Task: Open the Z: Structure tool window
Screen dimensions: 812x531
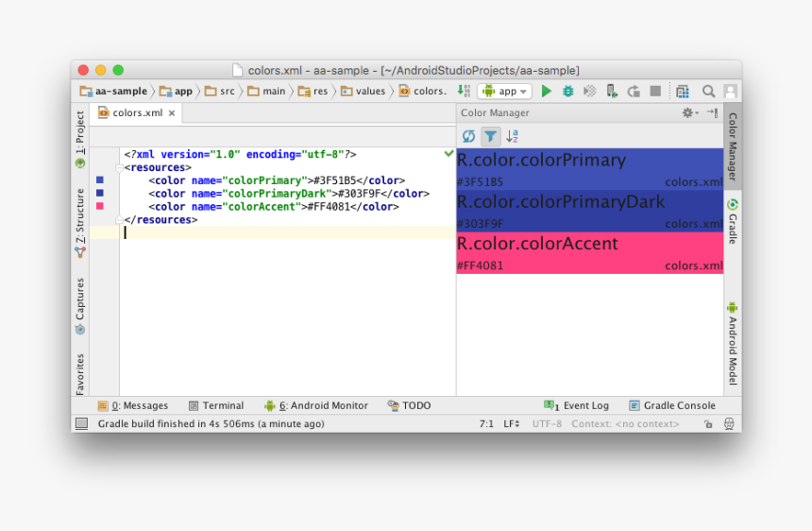Action: tap(79, 223)
